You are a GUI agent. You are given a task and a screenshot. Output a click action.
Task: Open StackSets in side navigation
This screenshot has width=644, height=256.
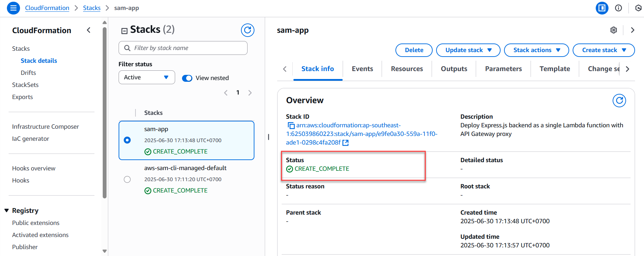(25, 85)
